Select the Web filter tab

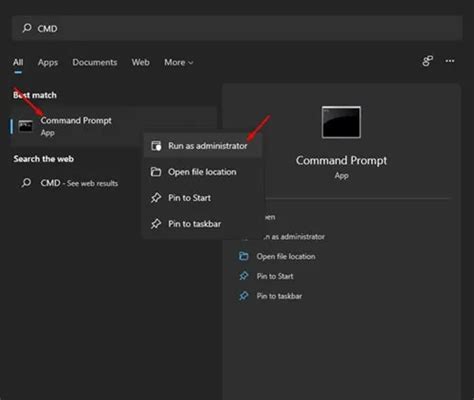140,62
